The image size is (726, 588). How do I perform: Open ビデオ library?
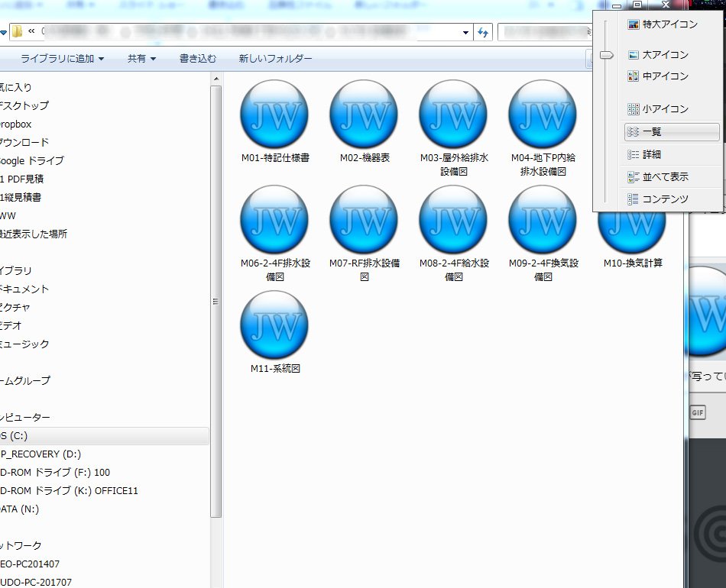tap(11, 325)
